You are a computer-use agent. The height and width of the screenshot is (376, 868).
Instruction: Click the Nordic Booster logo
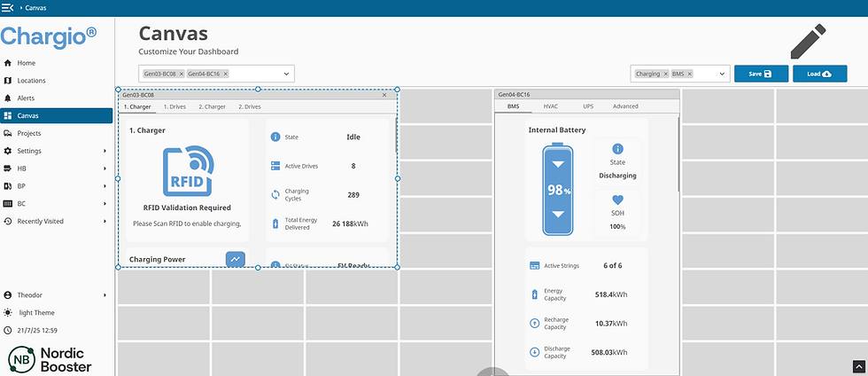(x=50, y=359)
